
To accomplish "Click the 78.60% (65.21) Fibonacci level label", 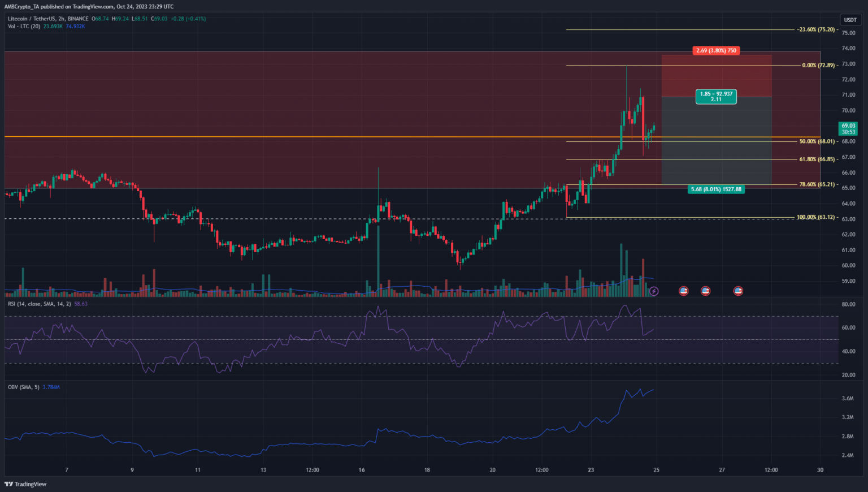I will (x=817, y=184).
